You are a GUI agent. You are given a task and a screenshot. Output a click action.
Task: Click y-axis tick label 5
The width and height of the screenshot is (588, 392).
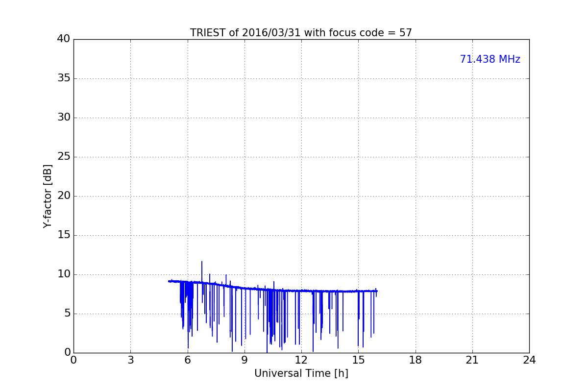click(x=67, y=314)
